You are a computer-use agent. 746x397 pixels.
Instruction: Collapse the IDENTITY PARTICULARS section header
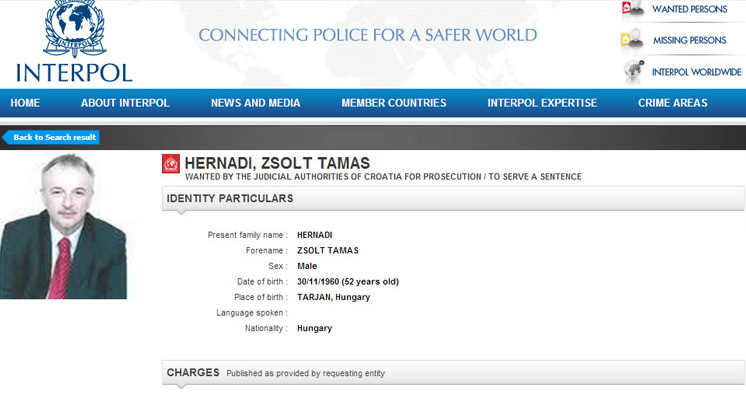tap(453, 198)
